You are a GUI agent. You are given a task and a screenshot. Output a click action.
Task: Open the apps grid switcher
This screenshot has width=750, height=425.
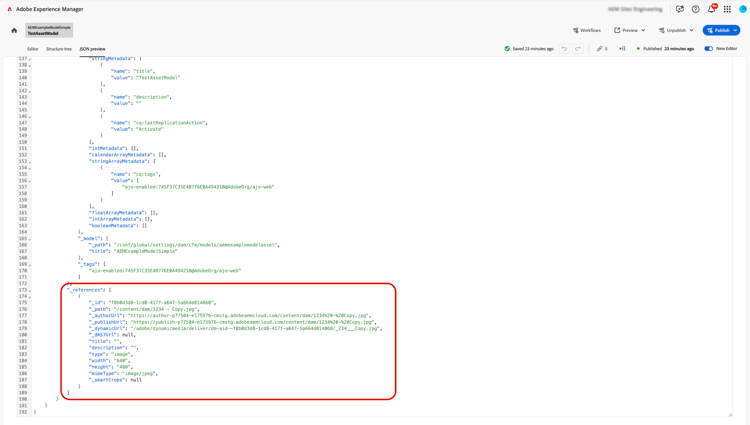(727, 9)
